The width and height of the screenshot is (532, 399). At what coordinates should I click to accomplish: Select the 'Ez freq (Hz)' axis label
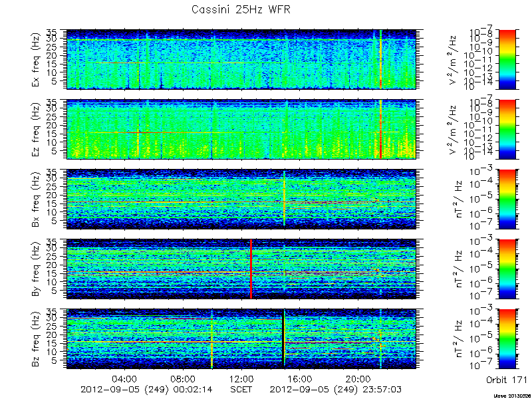pyautogui.click(x=36, y=129)
